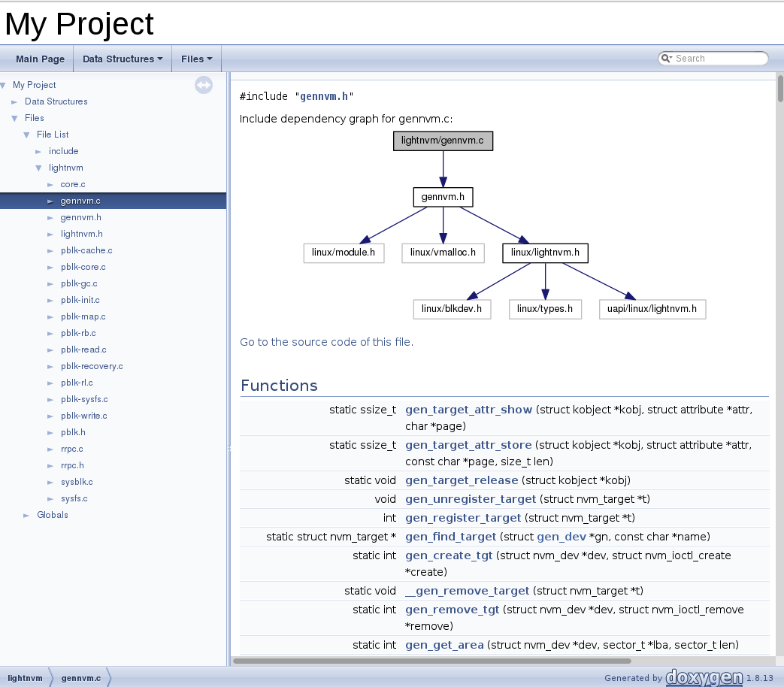Image resolution: width=784 pixels, height=687 pixels.
Task: Expand the Globals tree node
Action: coord(26,516)
